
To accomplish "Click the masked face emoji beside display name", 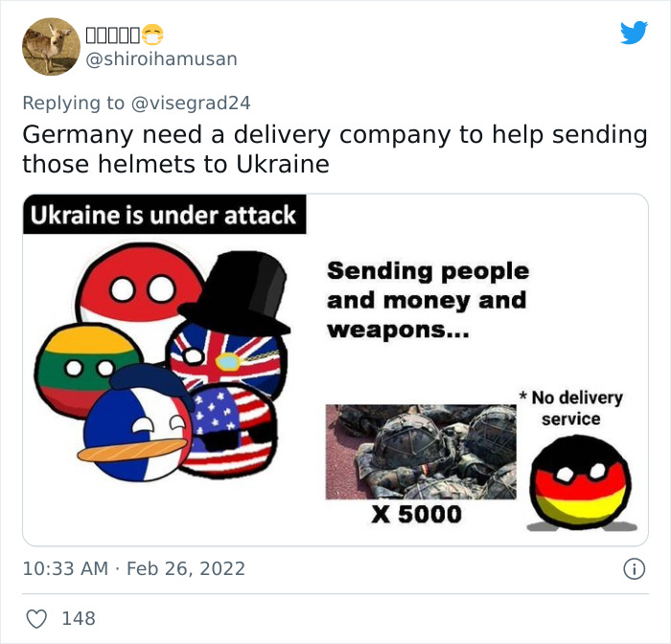I will tap(152, 34).
